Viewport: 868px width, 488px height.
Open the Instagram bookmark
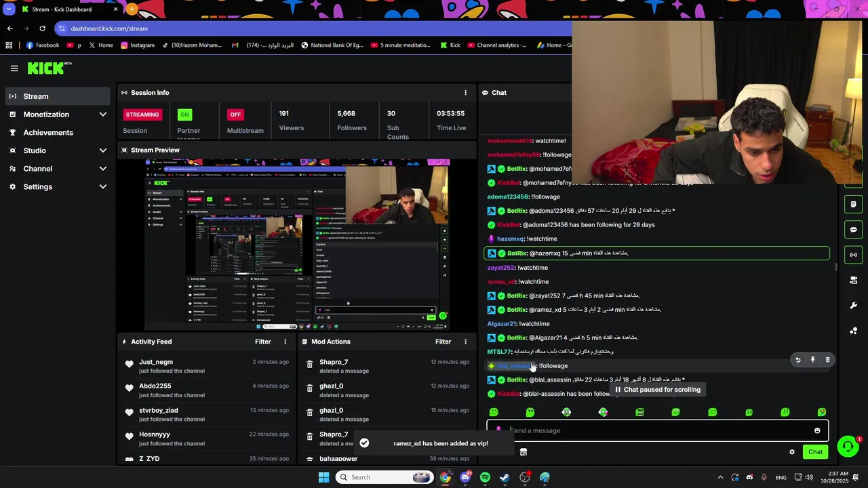point(138,45)
